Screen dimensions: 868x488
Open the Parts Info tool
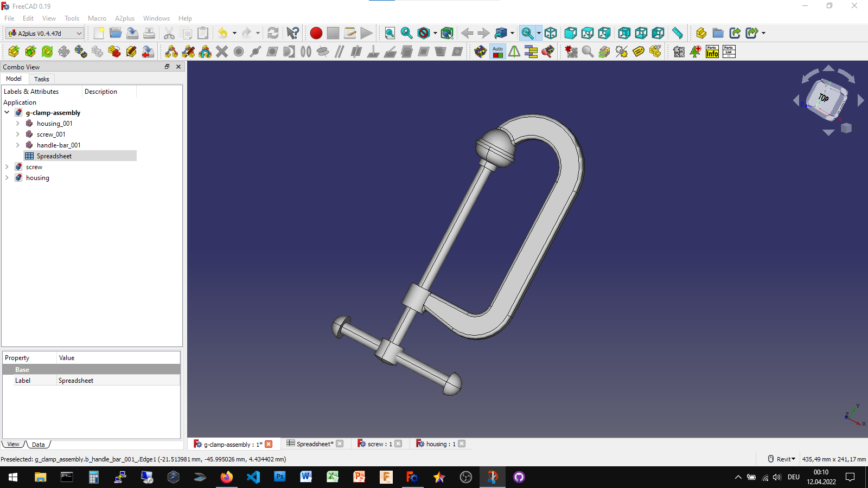711,52
